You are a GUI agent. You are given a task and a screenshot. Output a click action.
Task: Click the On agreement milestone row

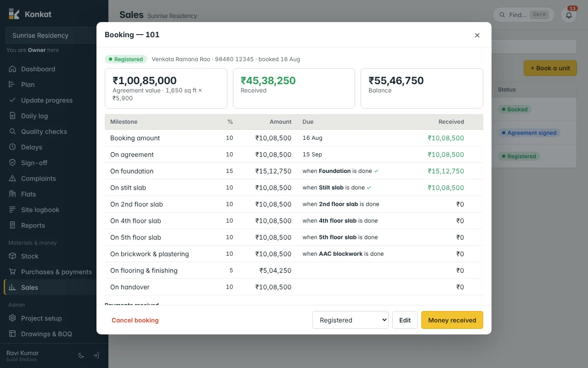tap(294, 155)
